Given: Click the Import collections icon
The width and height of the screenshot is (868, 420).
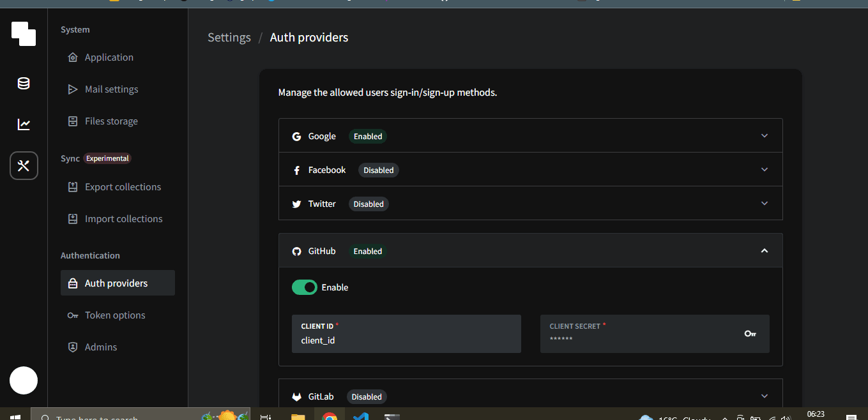Looking at the screenshot, I should click(73, 219).
